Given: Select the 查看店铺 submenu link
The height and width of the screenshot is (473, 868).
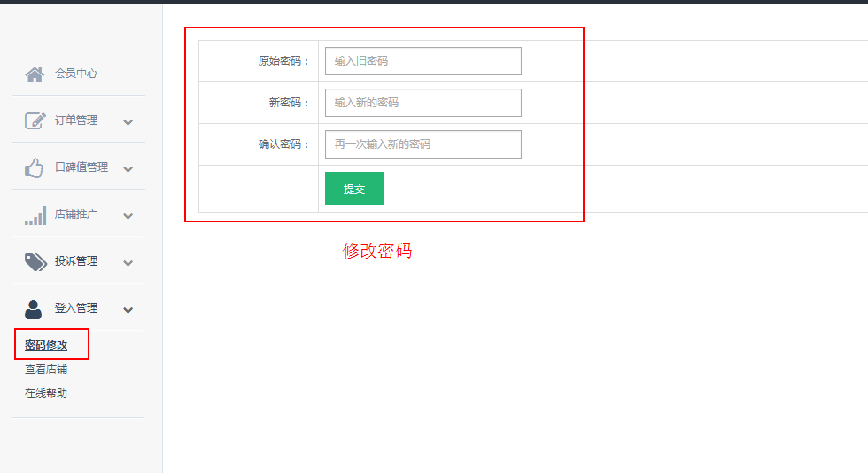Looking at the screenshot, I should [x=46, y=368].
